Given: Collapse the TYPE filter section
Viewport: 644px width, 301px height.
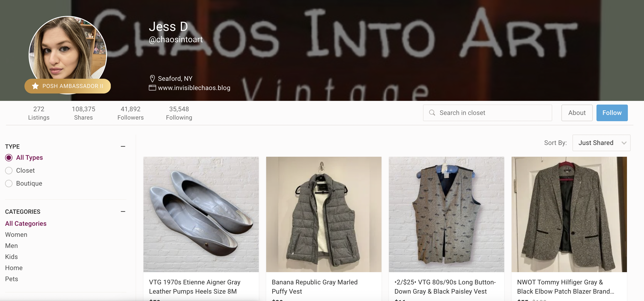Looking at the screenshot, I should [x=123, y=146].
